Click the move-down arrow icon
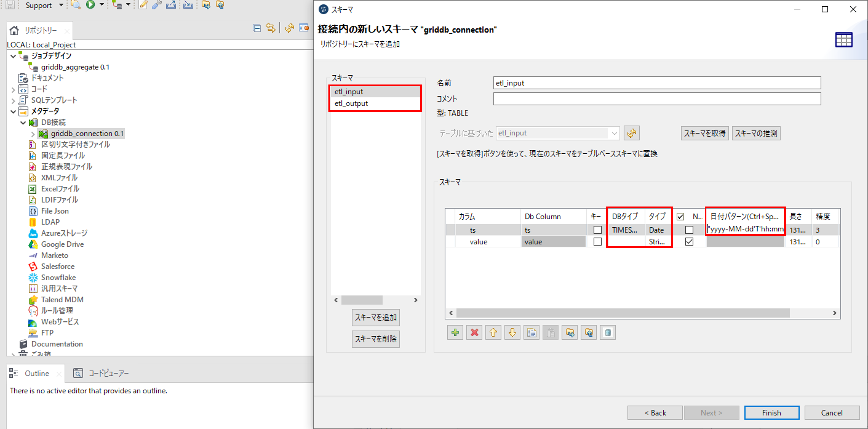Screen dimensions: 868x429 [512, 332]
